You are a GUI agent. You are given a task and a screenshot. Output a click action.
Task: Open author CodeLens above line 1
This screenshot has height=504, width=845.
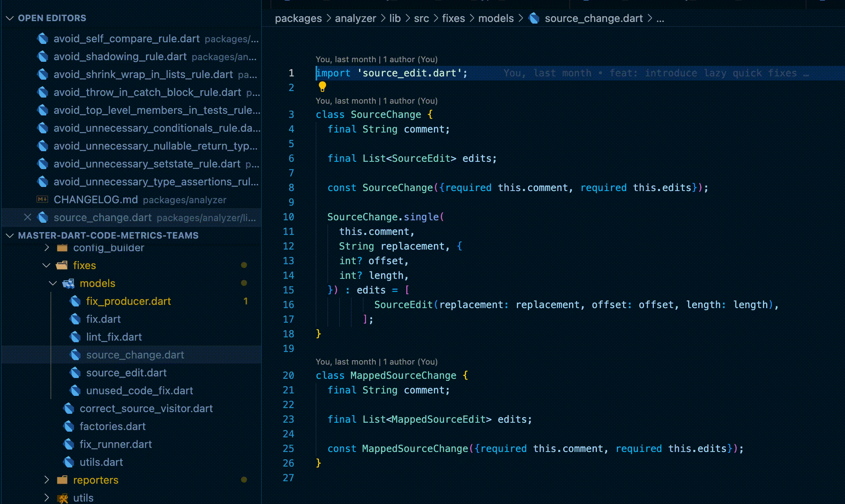click(377, 59)
